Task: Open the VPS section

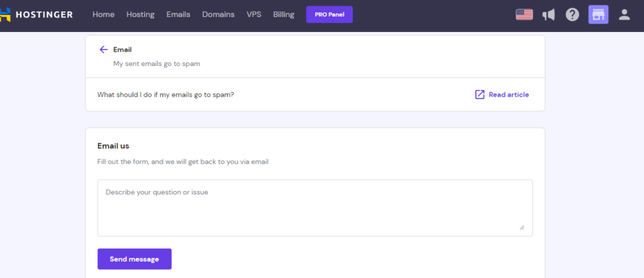Action: (253, 14)
